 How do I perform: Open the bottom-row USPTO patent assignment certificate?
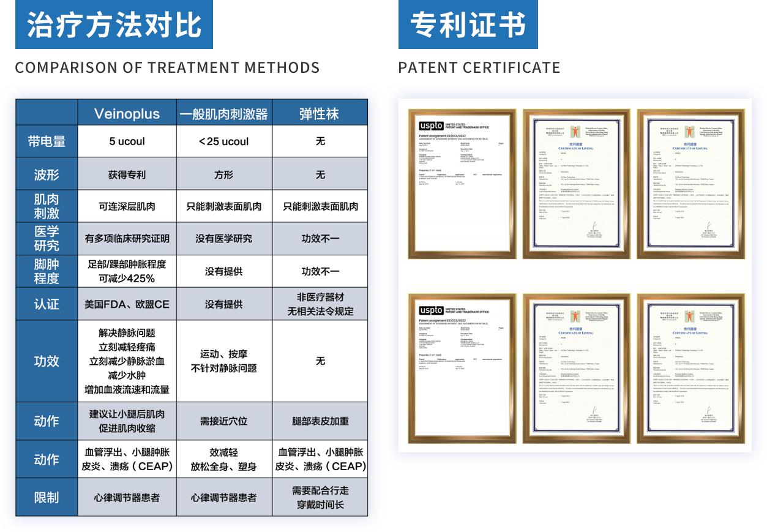462,369
